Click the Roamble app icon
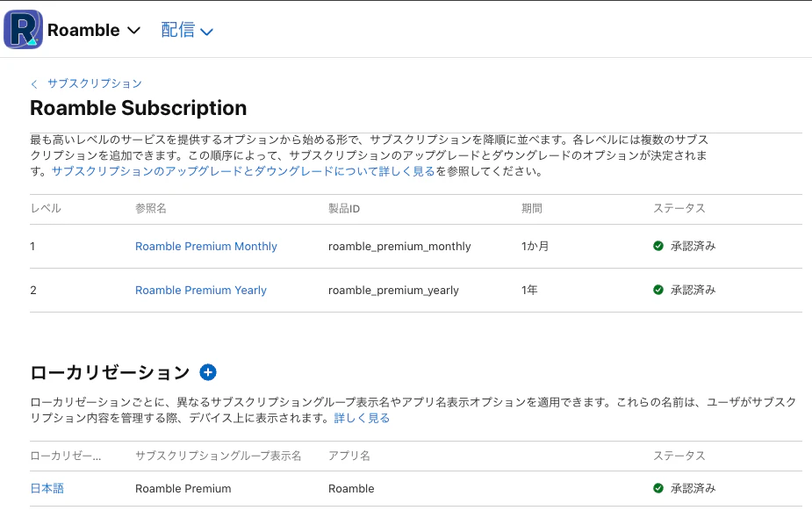The height and width of the screenshot is (532, 812). click(24, 30)
